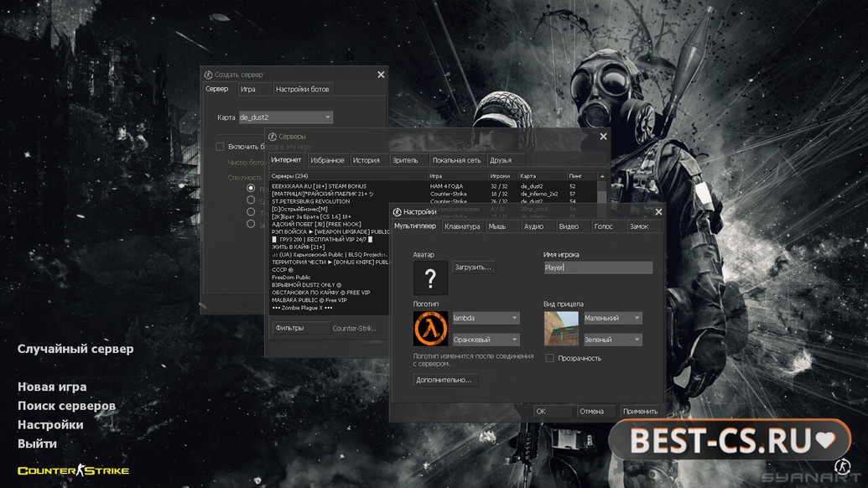Screen dimensions: 868x488
Task: Open the 'lambda' logo dropdown
Action: point(486,318)
